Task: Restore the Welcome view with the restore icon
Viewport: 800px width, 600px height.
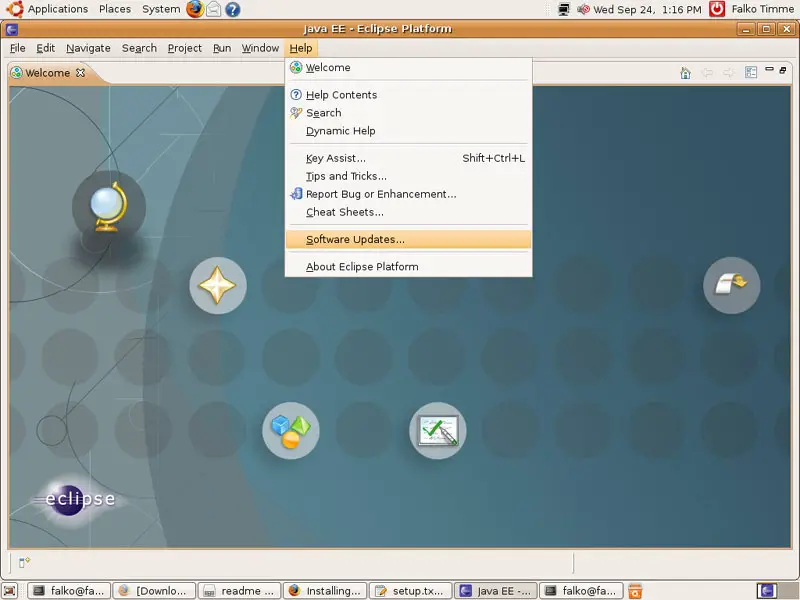Action: pos(783,70)
